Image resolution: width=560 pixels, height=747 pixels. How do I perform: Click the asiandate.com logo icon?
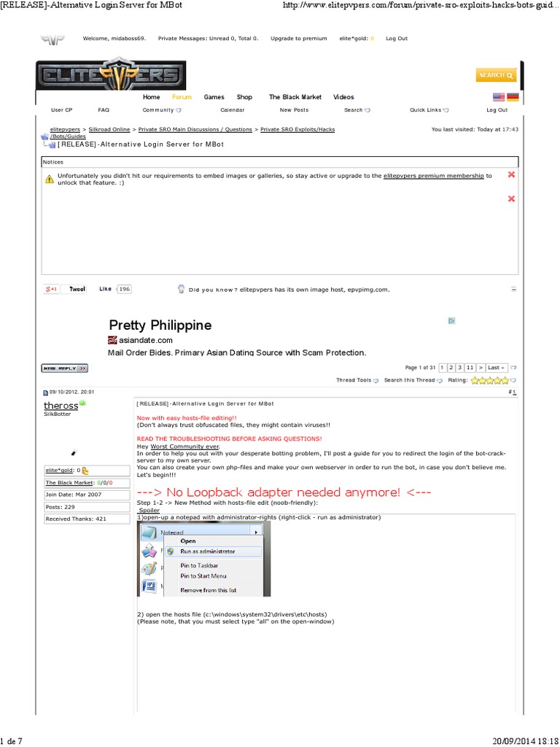pyautogui.click(x=112, y=340)
